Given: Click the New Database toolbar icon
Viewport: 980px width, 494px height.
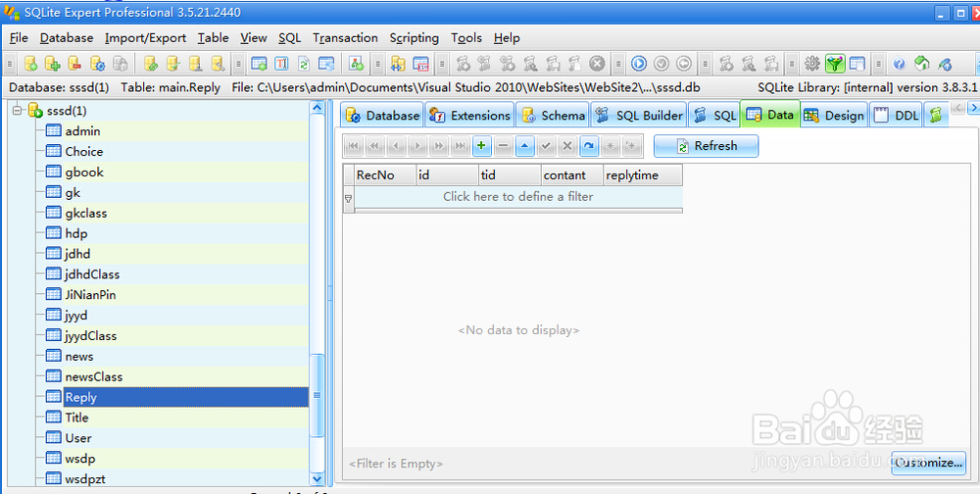Looking at the screenshot, I should coord(30,63).
